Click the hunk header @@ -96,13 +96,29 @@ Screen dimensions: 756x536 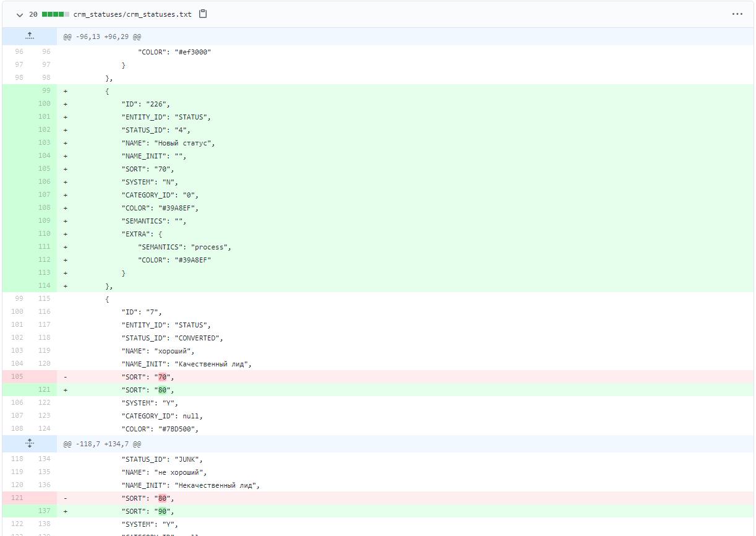coord(102,37)
